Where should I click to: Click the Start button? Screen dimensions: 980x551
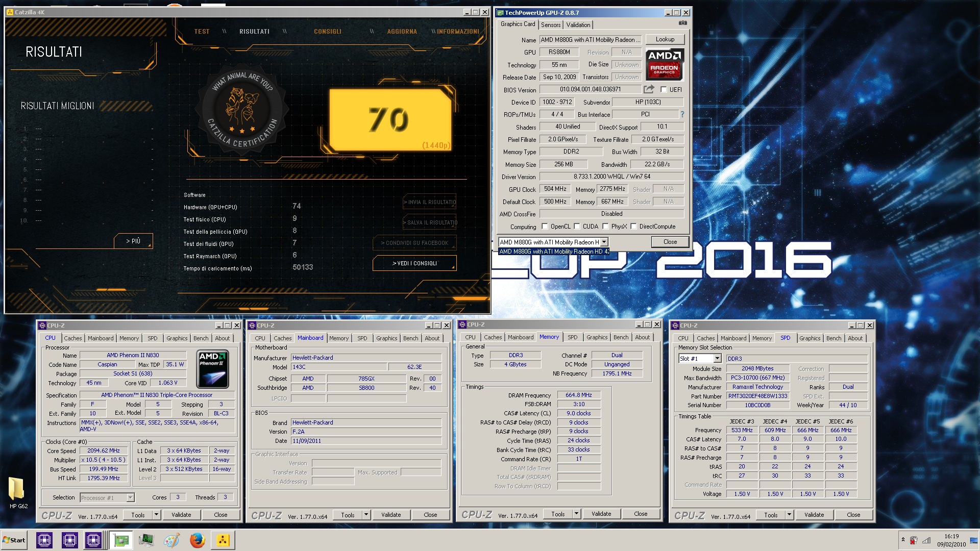[14, 540]
